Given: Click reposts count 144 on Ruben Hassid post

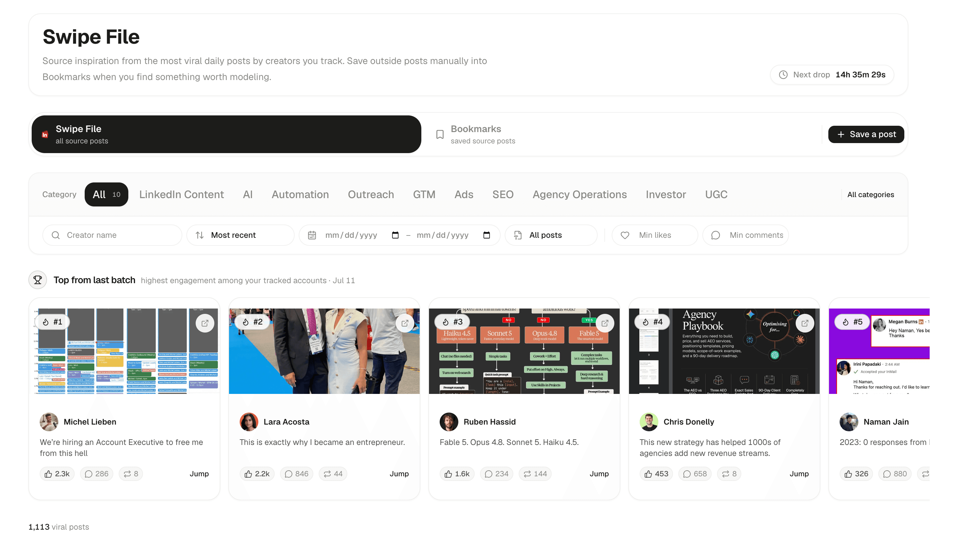Looking at the screenshot, I should (535, 474).
